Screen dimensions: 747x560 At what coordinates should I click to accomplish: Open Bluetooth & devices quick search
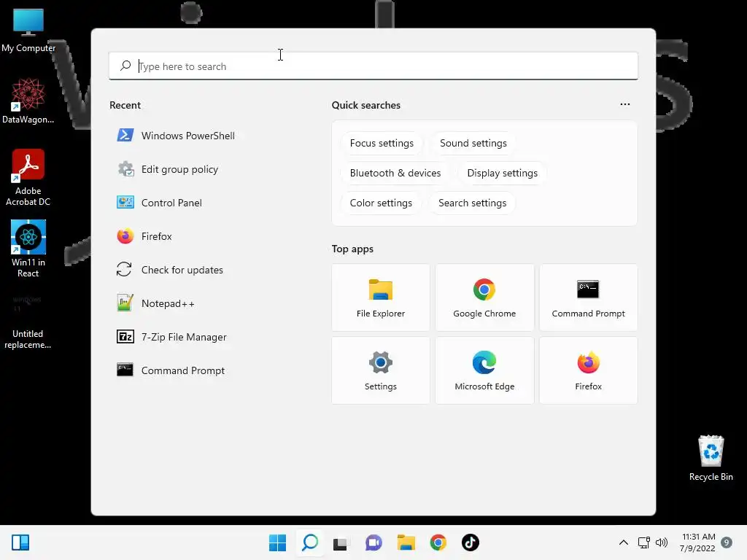click(x=395, y=174)
